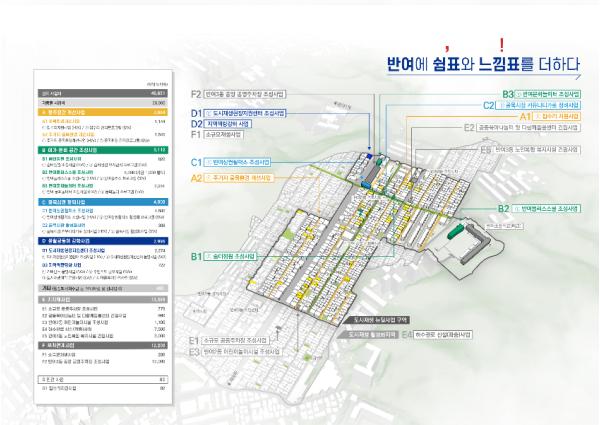Screen dimensions: 600x425
Task: Select the C2 label at upper right
Action: pos(488,105)
